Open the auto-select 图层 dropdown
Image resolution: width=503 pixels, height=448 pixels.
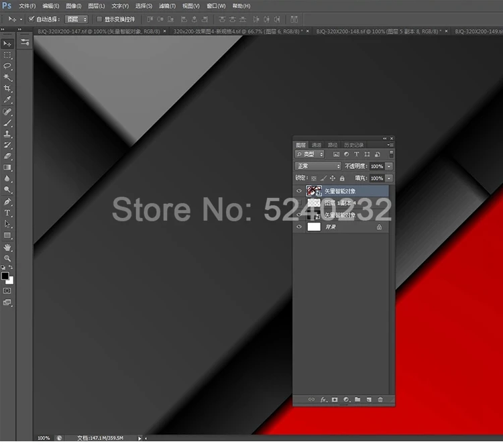point(76,19)
